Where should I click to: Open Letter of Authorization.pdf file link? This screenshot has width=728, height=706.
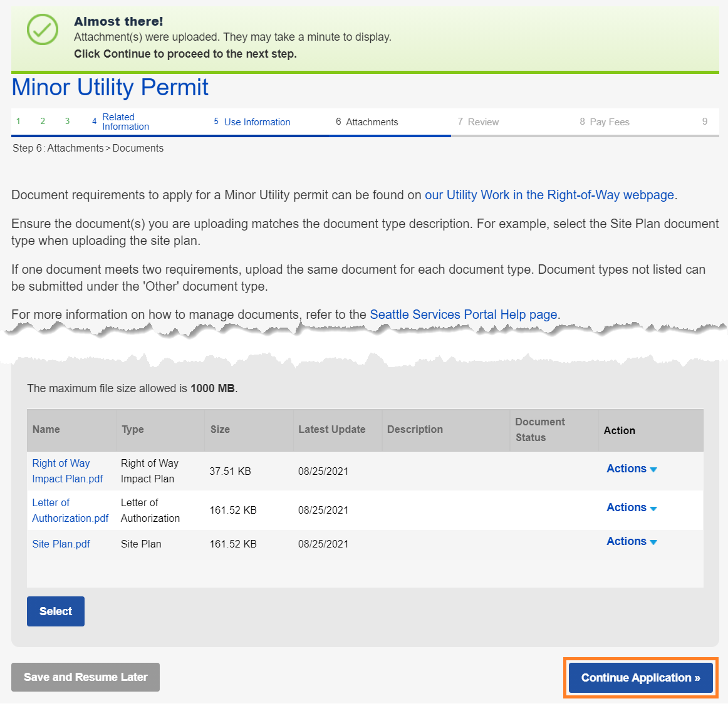click(70, 511)
